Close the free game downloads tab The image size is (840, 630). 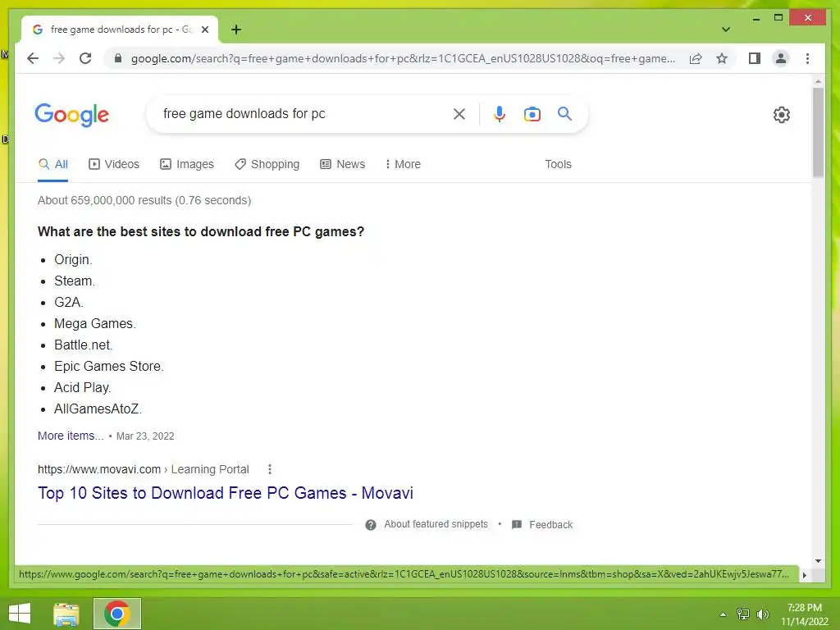pyautogui.click(x=204, y=30)
